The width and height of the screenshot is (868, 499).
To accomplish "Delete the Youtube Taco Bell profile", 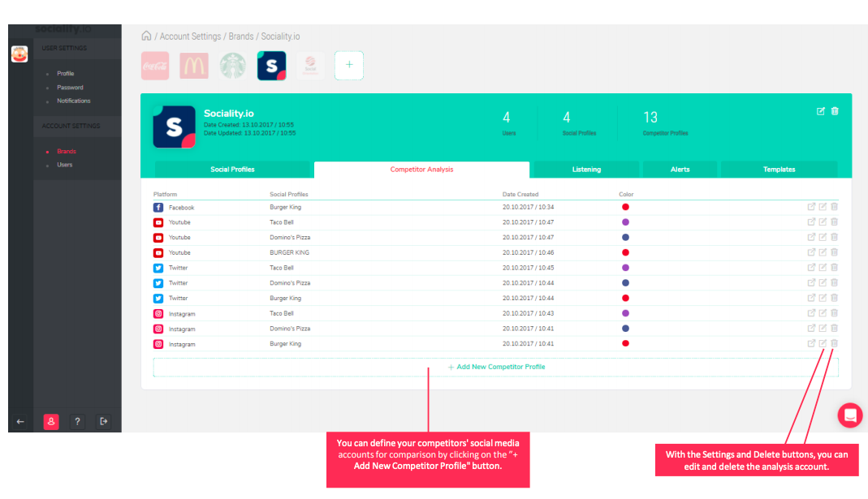I will (834, 222).
